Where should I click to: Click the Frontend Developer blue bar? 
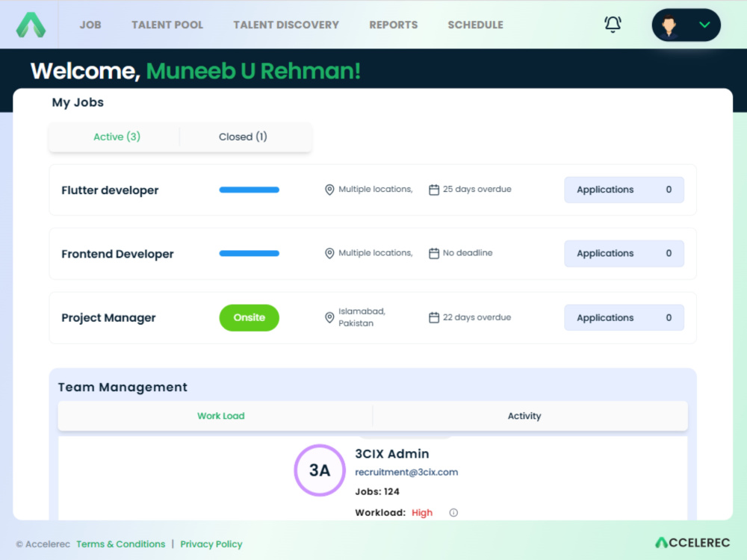(x=249, y=253)
